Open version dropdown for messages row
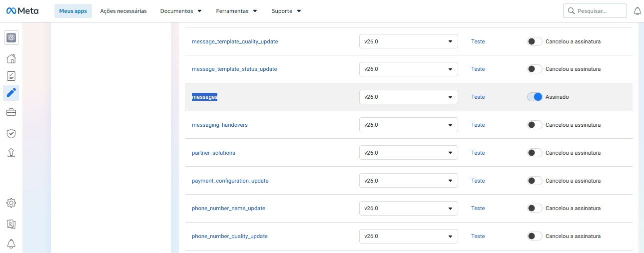The image size is (644, 253). pos(409,97)
